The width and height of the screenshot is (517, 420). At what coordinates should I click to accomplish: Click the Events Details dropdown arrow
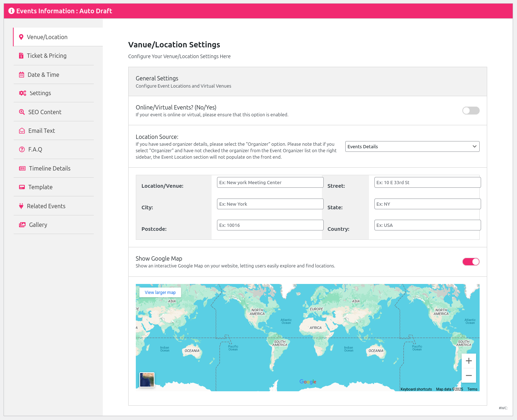(474, 146)
